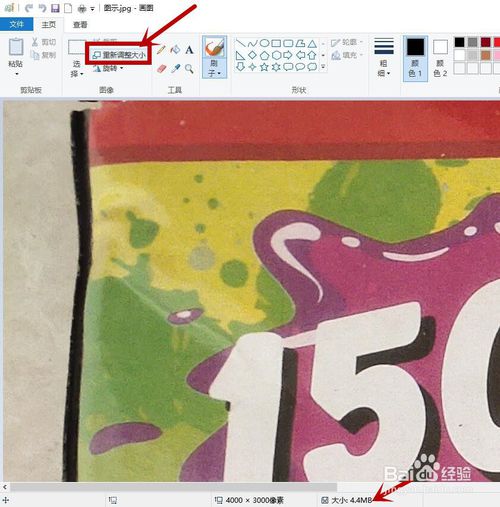Open the Paste (粘贴) dropdown arrow

pyautogui.click(x=16, y=74)
